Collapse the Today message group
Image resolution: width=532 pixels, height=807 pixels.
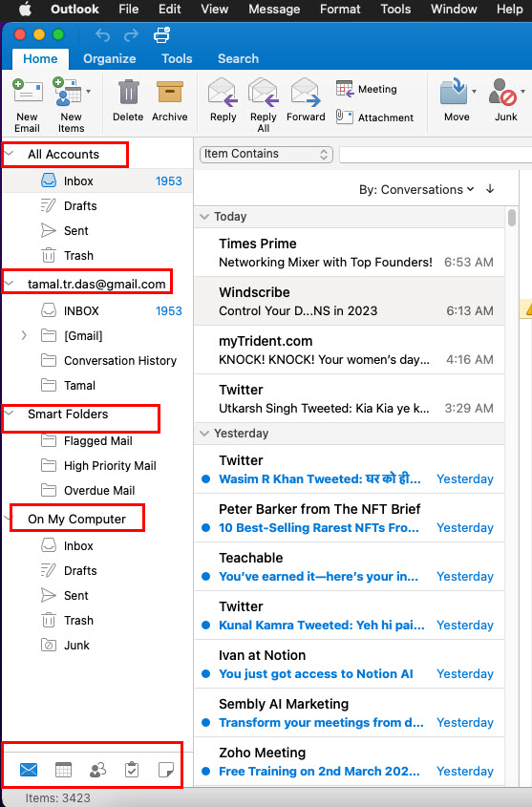204,217
